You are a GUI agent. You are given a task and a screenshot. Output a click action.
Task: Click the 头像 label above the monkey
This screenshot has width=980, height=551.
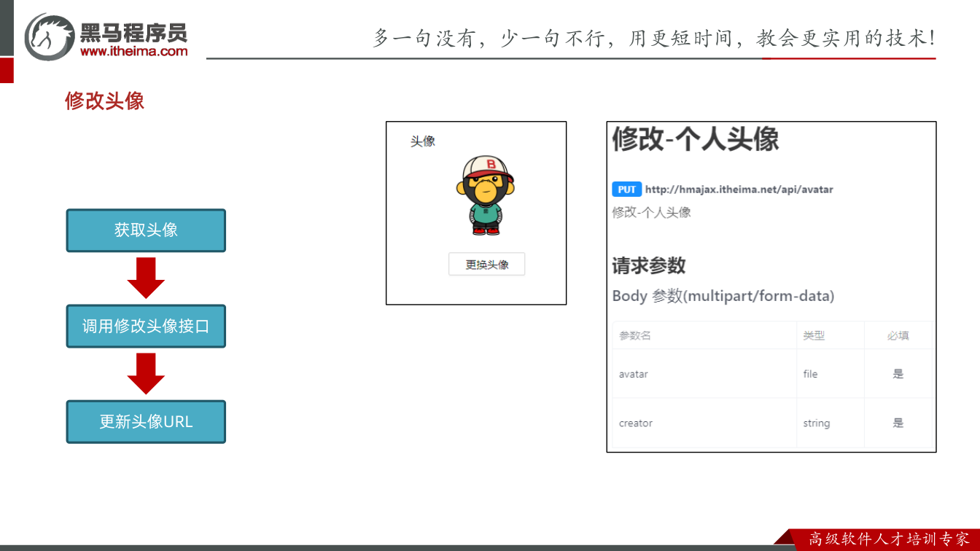(423, 141)
